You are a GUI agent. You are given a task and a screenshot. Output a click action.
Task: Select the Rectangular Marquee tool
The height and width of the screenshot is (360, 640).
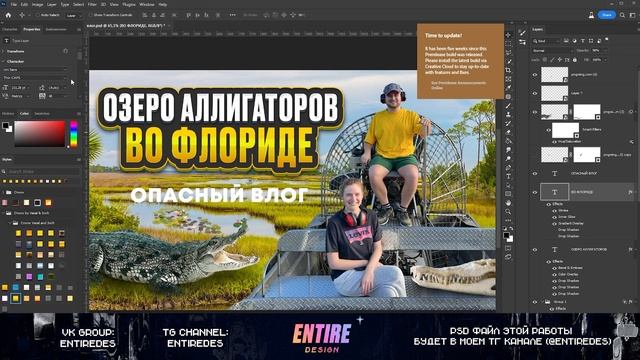click(x=508, y=44)
